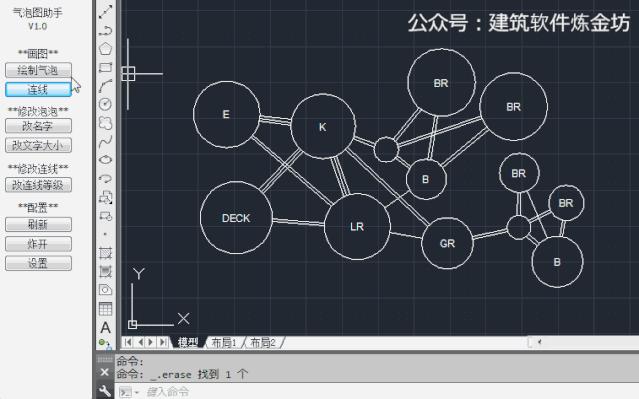Select the Hatch tool

coord(105,253)
